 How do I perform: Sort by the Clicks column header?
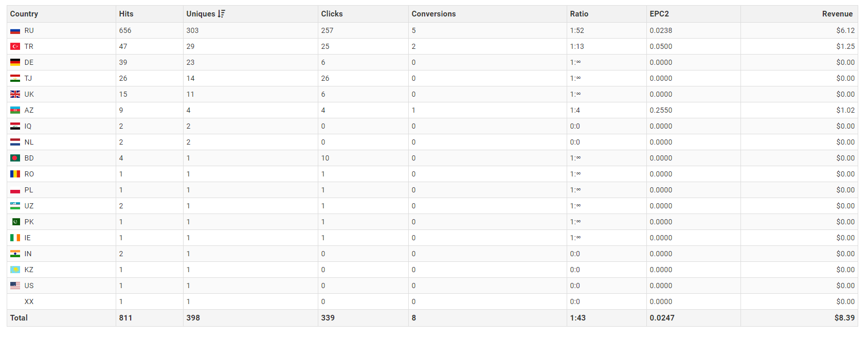tap(332, 14)
